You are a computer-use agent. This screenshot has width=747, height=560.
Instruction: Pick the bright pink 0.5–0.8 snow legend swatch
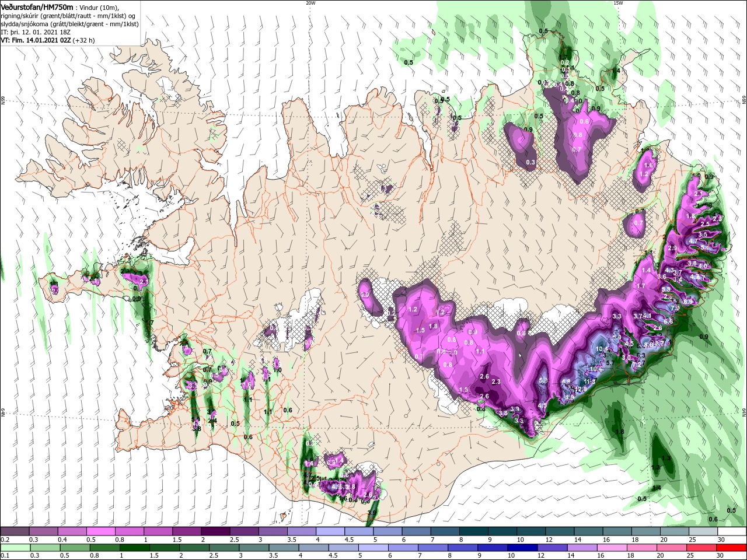click(x=101, y=531)
